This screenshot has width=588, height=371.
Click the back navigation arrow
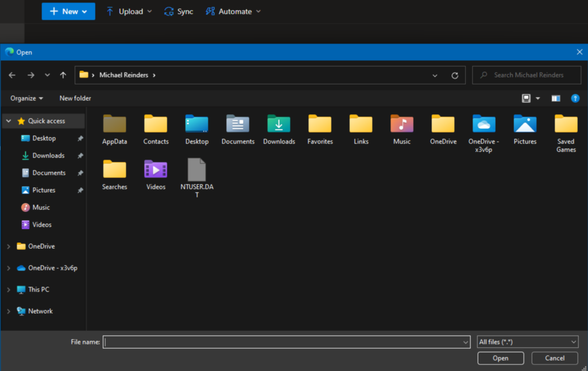tap(12, 75)
